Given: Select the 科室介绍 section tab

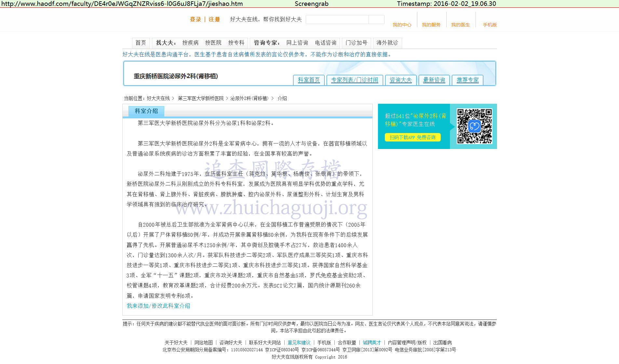Looking at the screenshot, I should (x=146, y=111).
